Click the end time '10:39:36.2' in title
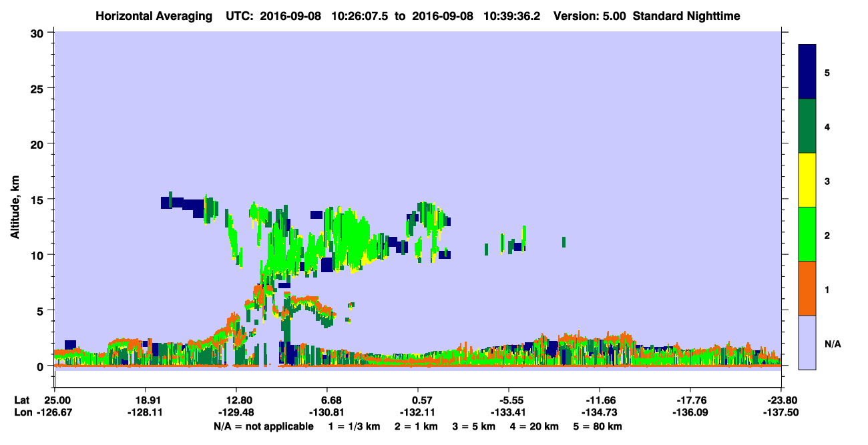868x445 pixels. click(x=513, y=16)
